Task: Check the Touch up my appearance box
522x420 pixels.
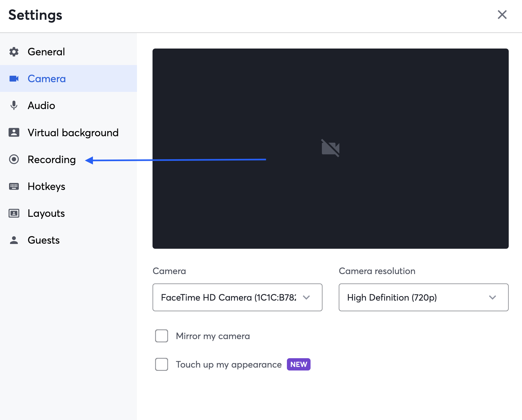Action: pos(162,364)
